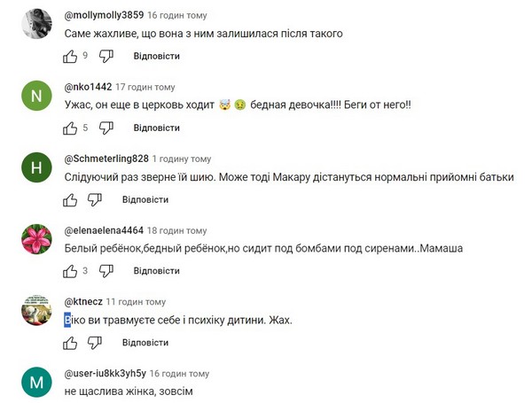Like the comment by @mollymolly3859
Image resolution: width=532 pixels, height=403 pixels.
click(x=71, y=56)
